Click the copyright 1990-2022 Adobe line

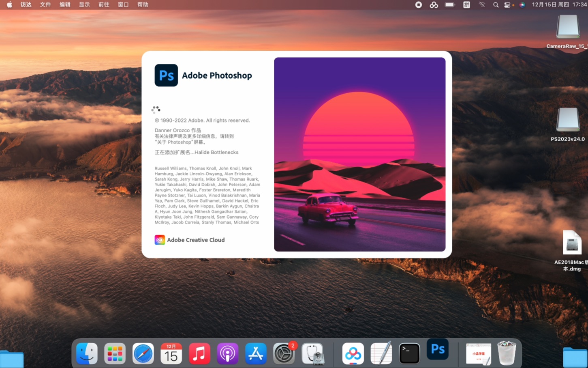202,121
